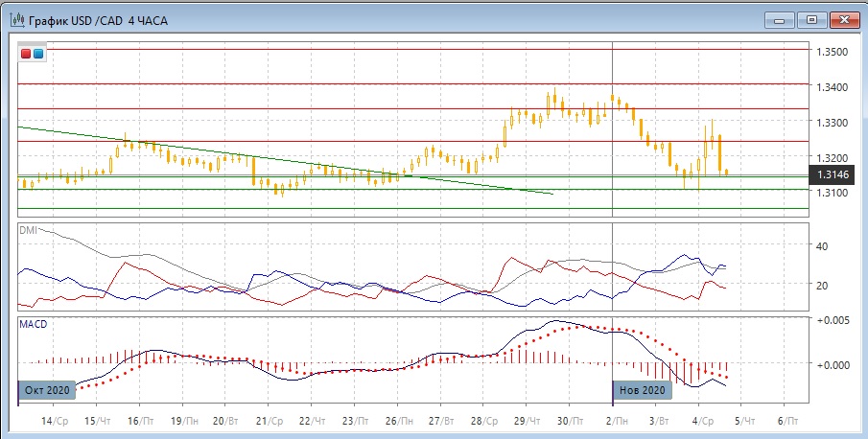Maximize the USD/CAD chart window
868x439 pixels.
coord(811,18)
